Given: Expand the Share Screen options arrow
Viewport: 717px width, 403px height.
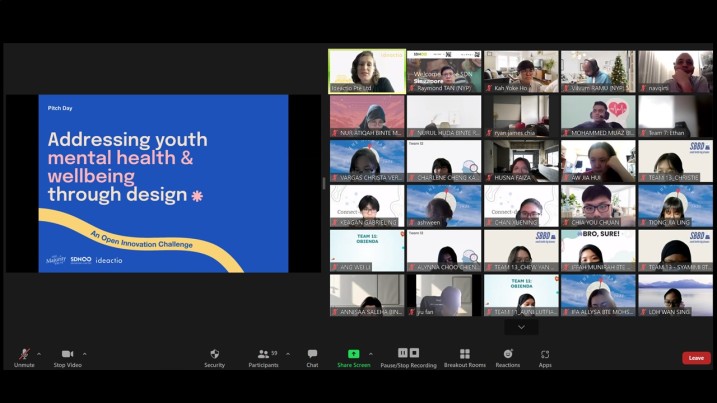Looking at the screenshot, I should point(371,353).
